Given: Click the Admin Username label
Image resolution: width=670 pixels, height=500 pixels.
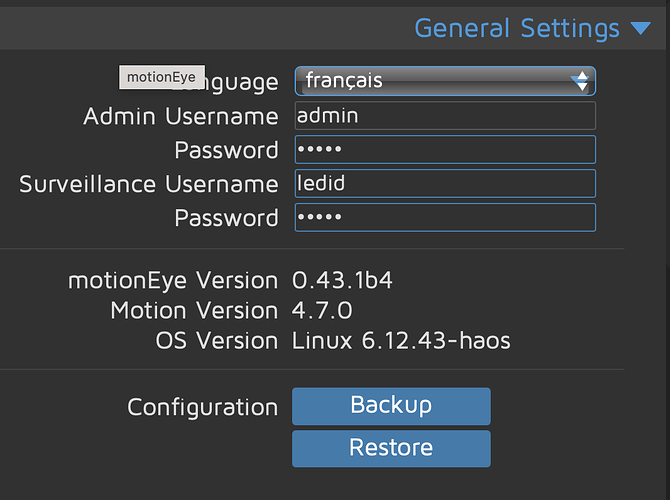Looking at the screenshot, I should [x=181, y=116].
